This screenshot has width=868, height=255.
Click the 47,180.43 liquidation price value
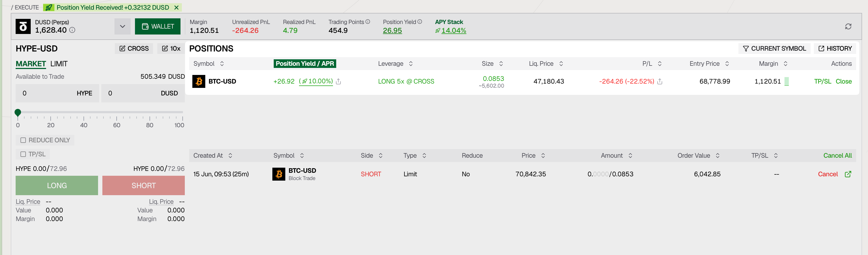(548, 81)
